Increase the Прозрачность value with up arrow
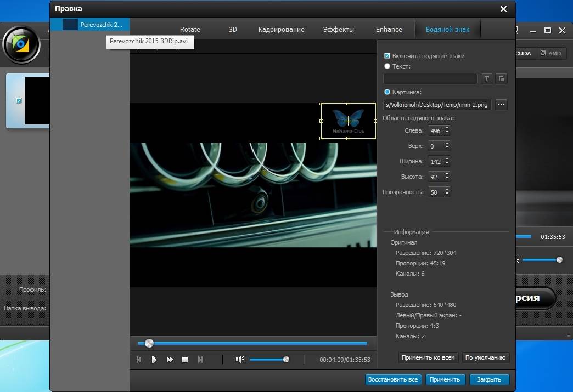Screen dimensions: 573x392 (x=447, y=189)
